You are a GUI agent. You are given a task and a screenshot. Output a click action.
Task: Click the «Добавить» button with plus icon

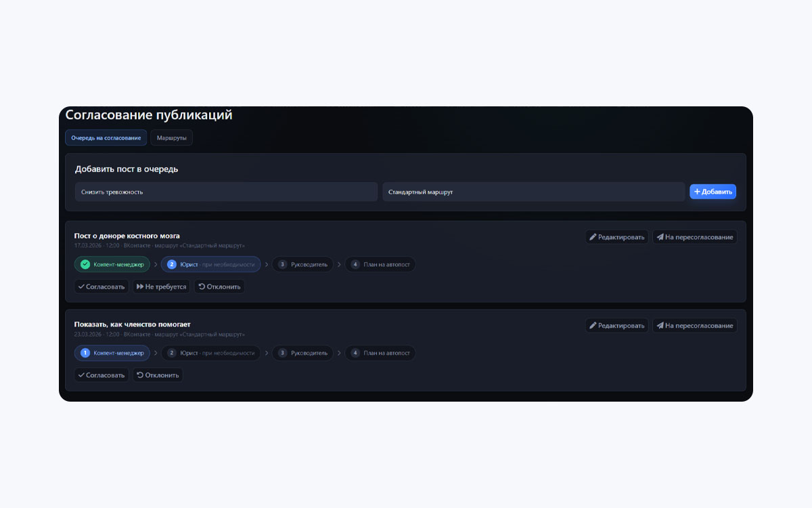[713, 192]
